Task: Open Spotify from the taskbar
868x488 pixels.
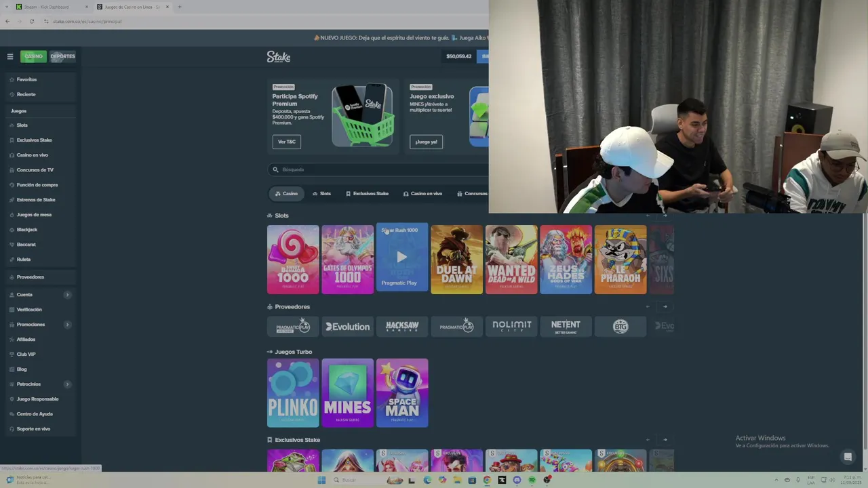Action: 532,480
